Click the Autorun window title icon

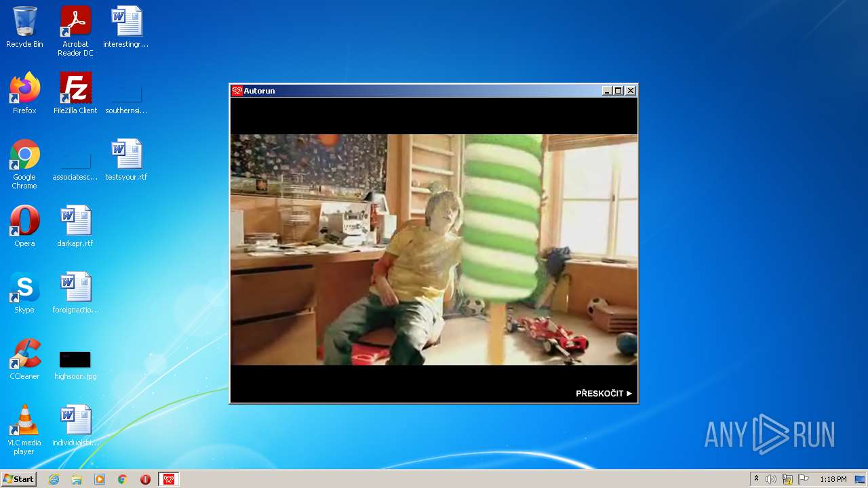(237, 91)
